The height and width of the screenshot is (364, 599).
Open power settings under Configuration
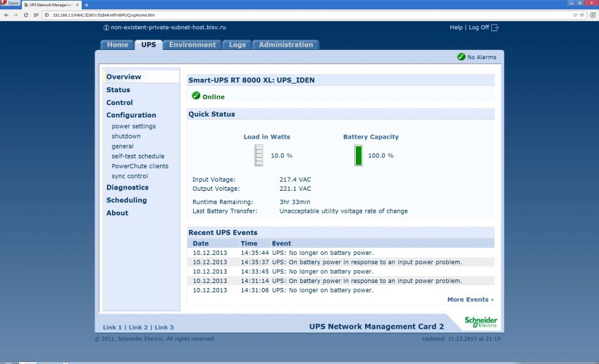(133, 127)
